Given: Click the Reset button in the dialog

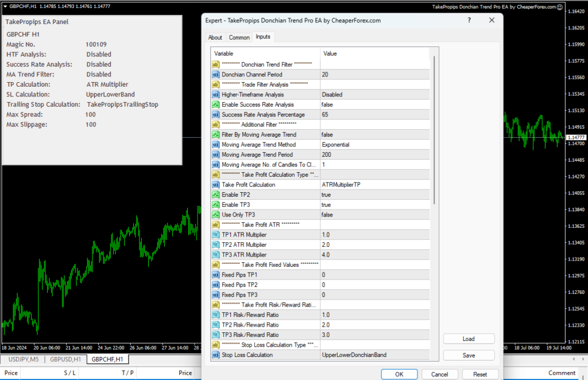Looking at the screenshot, I should [480, 374].
